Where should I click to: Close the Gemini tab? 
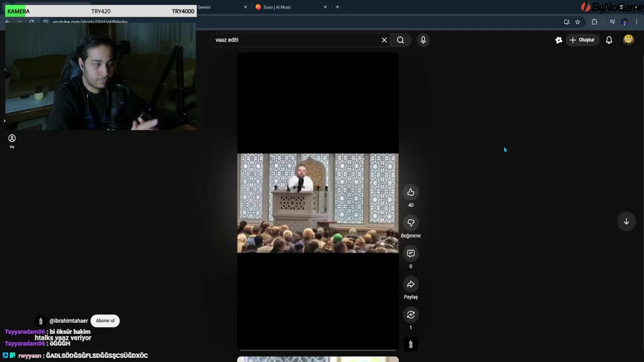pos(246,7)
